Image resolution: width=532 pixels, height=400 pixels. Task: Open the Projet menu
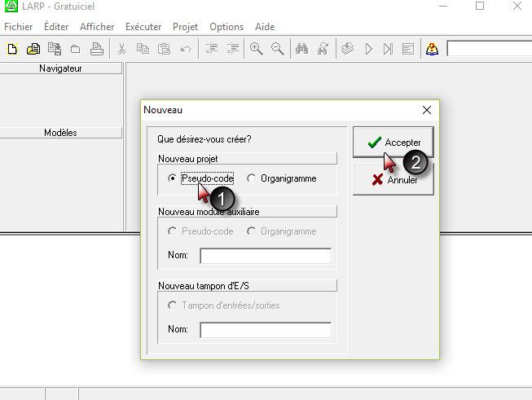(185, 27)
